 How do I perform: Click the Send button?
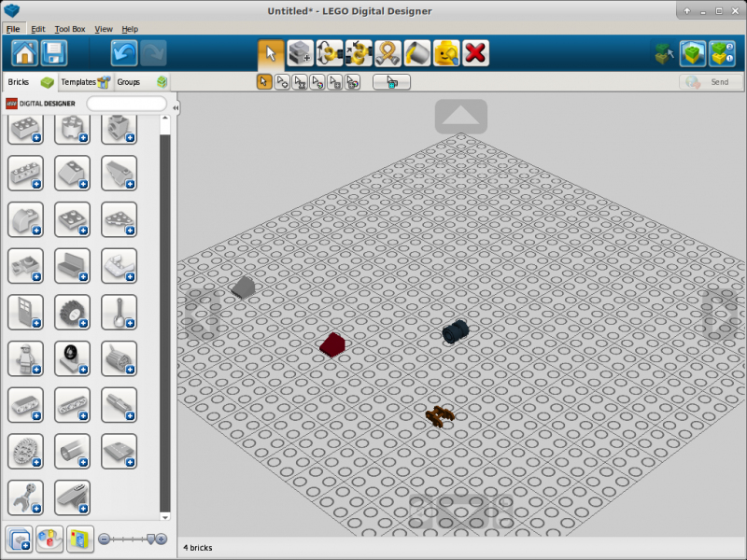point(706,82)
